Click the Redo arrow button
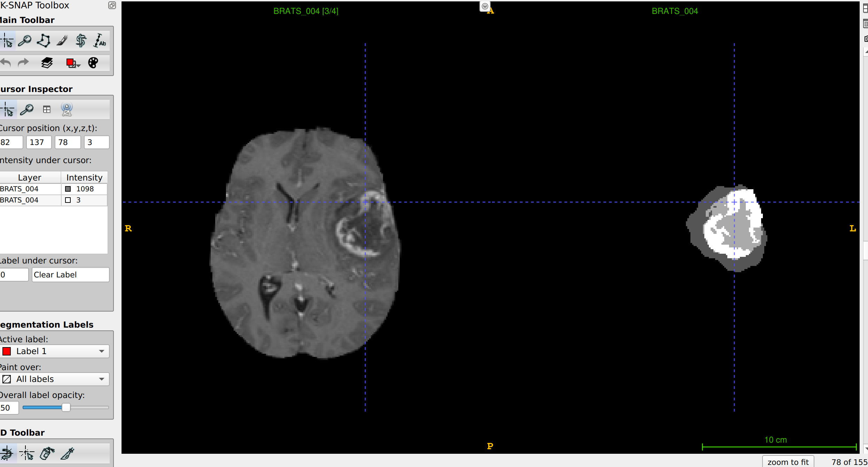This screenshot has width=868, height=467. coord(23,63)
